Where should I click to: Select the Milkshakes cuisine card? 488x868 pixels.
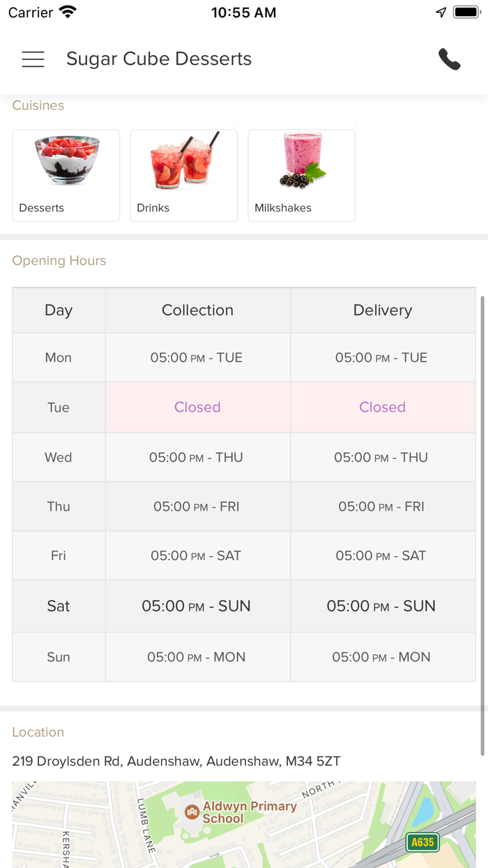point(302,175)
